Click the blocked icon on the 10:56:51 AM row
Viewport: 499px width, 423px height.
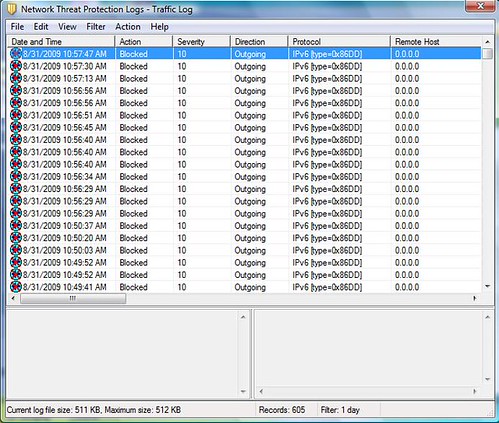pyautogui.click(x=16, y=115)
